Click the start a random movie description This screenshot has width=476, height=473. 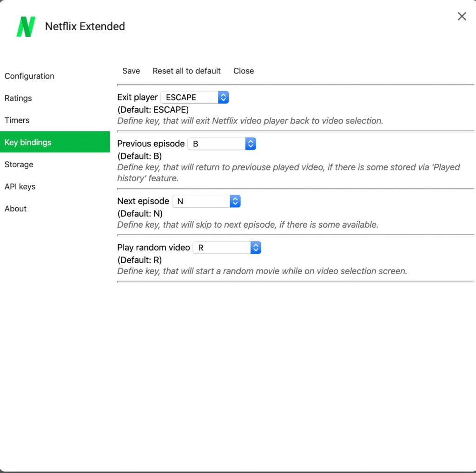(x=262, y=271)
